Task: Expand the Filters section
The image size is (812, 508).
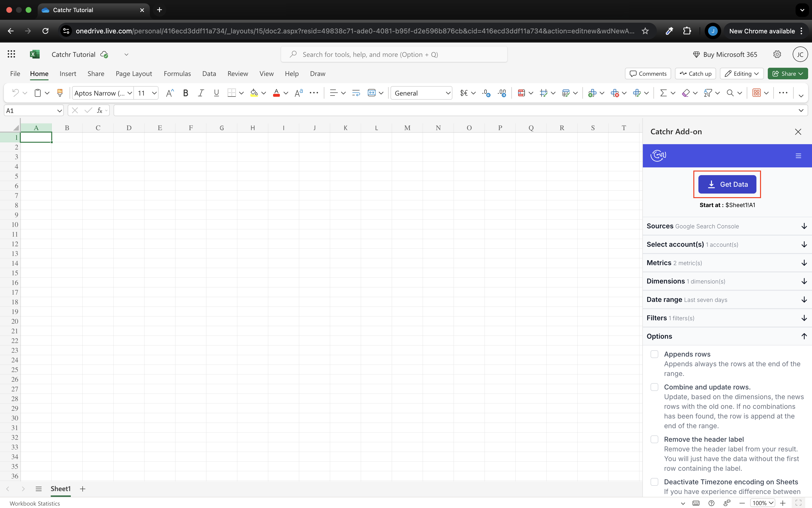Action: [727, 318]
